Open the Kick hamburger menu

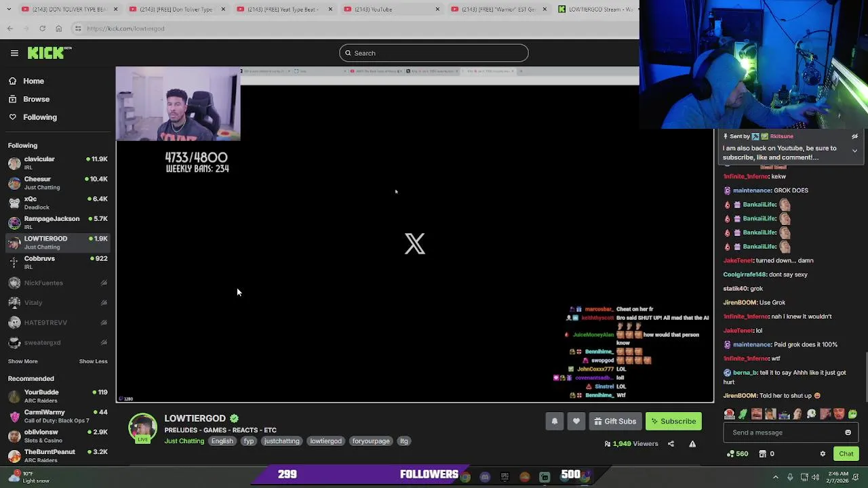pyautogui.click(x=14, y=53)
